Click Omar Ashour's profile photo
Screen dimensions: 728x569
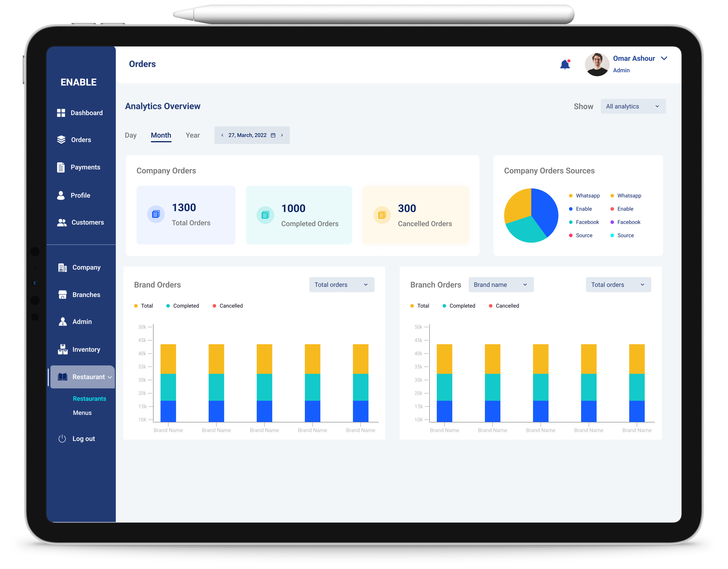pos(597,64)
